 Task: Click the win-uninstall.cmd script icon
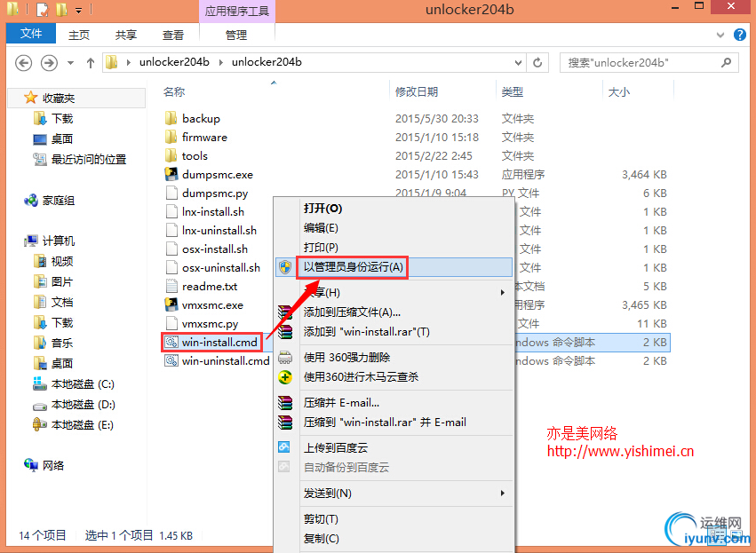(171, 360)
